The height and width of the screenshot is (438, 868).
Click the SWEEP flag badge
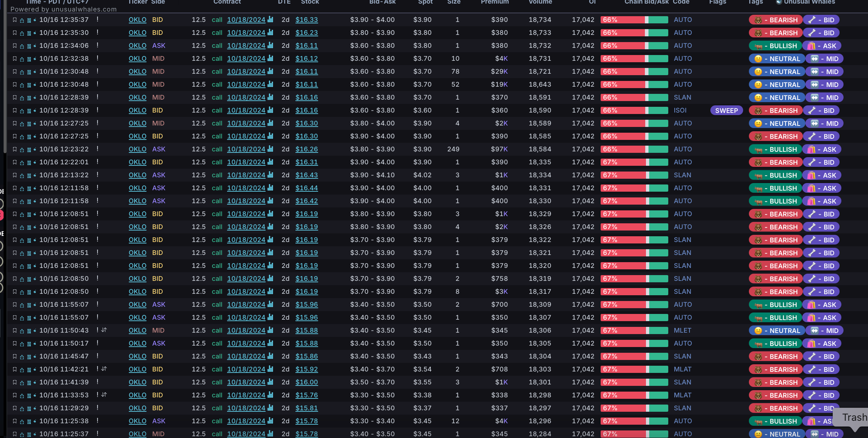(x=726, y=111)
